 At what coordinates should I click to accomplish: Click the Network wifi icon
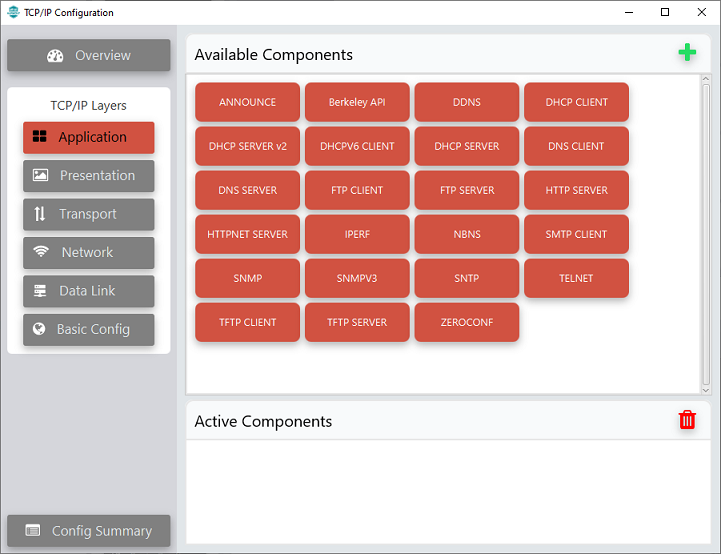(40, 251)
